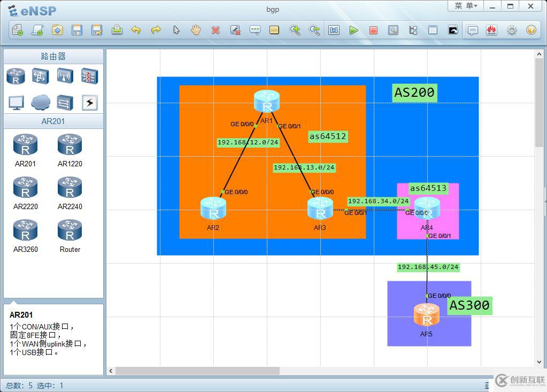Click the 192.168.13.0/24 label

click(x=304, y=168)
